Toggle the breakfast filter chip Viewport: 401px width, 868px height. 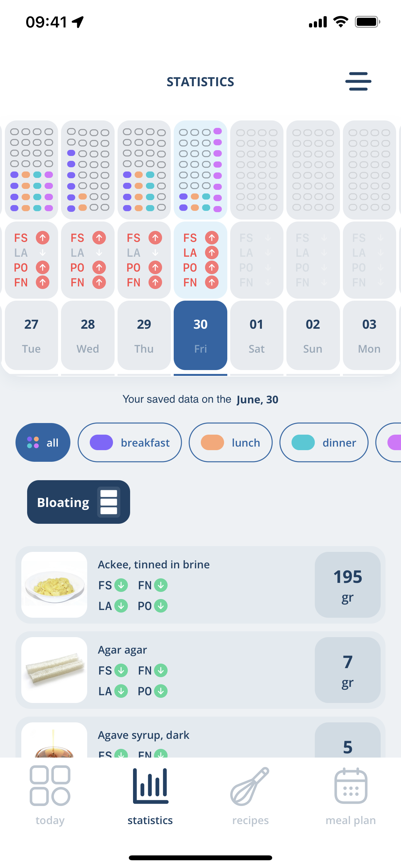pyautogui.click(x=130, y=442)
